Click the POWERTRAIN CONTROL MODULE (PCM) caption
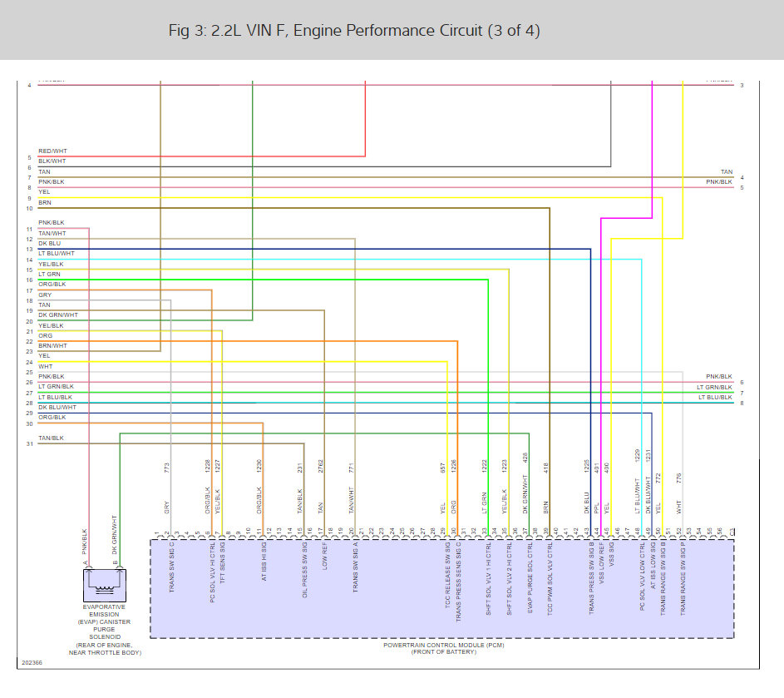Image resolution: width=784 pixels, height=698 pixels. pos(444,645)
